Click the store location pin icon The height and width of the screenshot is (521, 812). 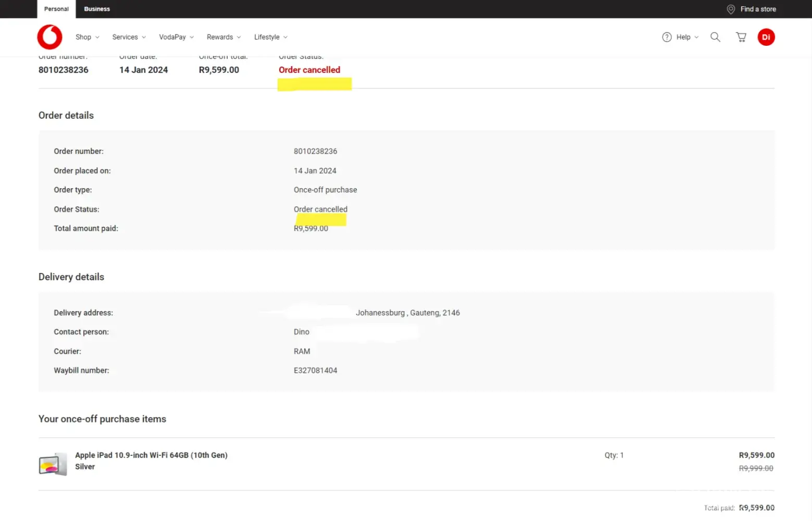[x=731, y=9]
